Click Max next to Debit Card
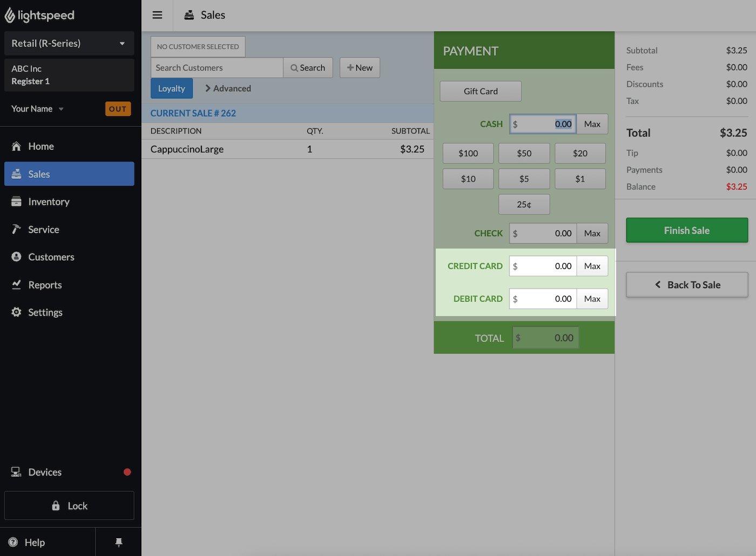The image size is (756, 556). pos(592,299)
